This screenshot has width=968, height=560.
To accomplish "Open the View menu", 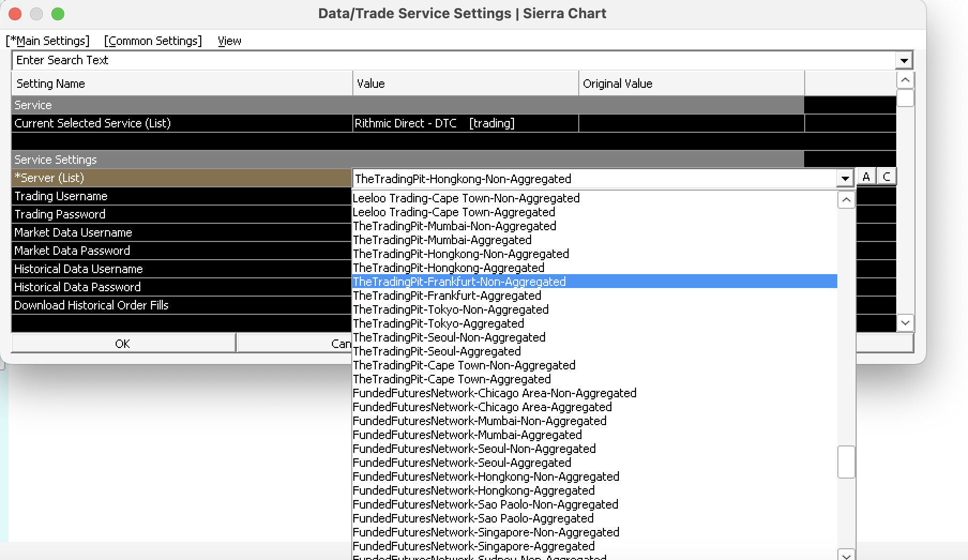I will 229,41.
